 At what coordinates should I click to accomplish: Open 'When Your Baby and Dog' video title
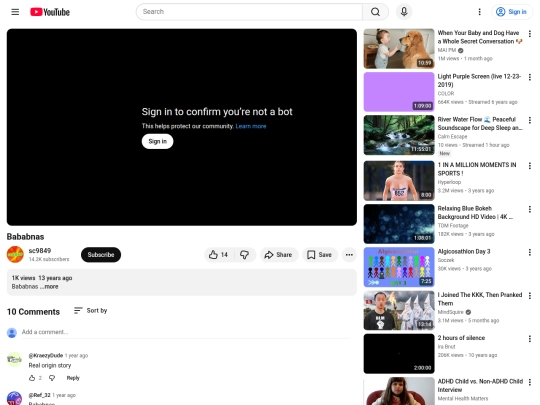[480, 37]
